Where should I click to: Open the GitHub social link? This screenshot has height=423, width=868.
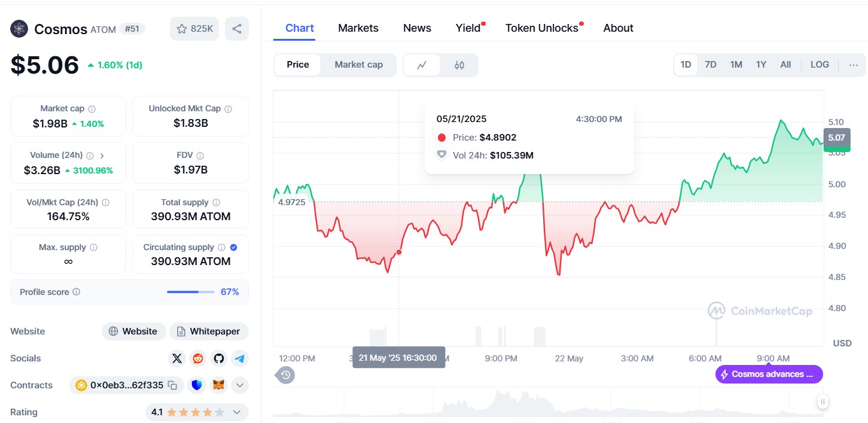219,358
